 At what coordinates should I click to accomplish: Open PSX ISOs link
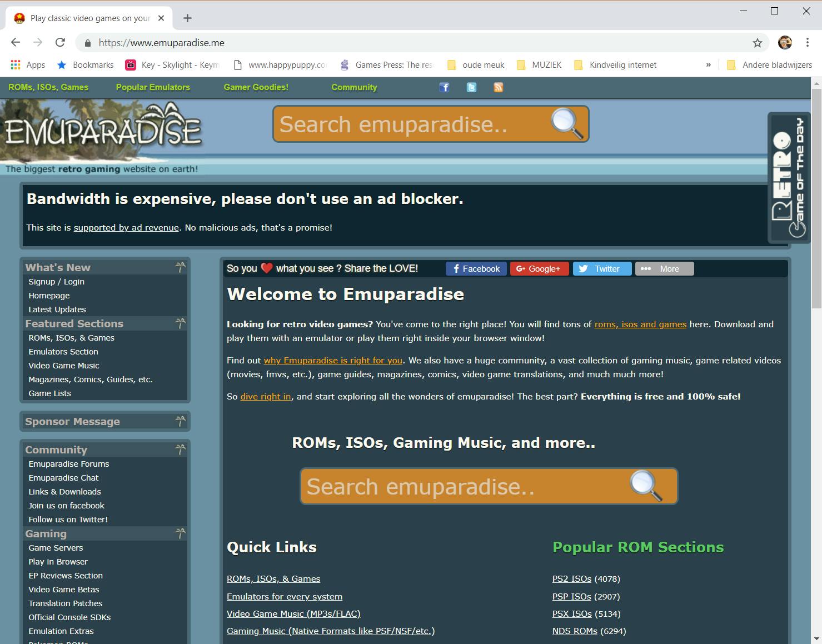pyautogui.click(x=572, y=614)
